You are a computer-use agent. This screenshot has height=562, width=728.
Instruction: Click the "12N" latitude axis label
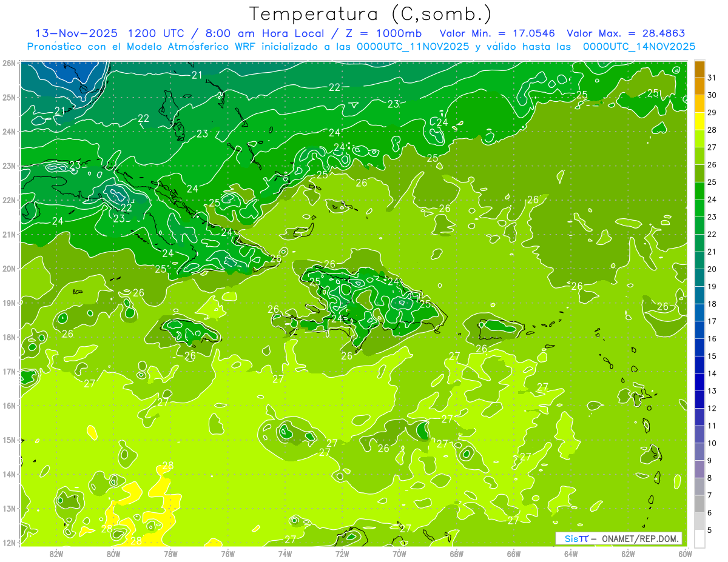[8, 543]
